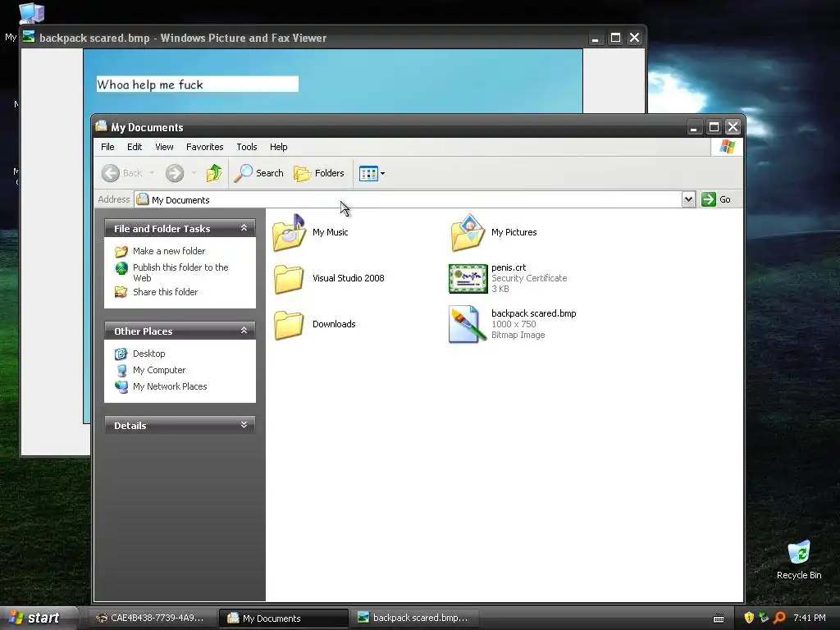Click the clock showing 7:41 PM
Image resolution: width=840 pixels, height=630 pixels.
[810, 618]
